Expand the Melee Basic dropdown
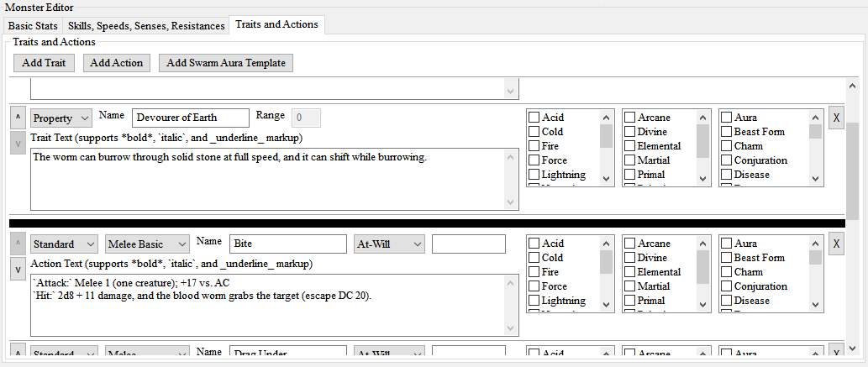The height and width of the screenshot is (367, 868). 147,244
